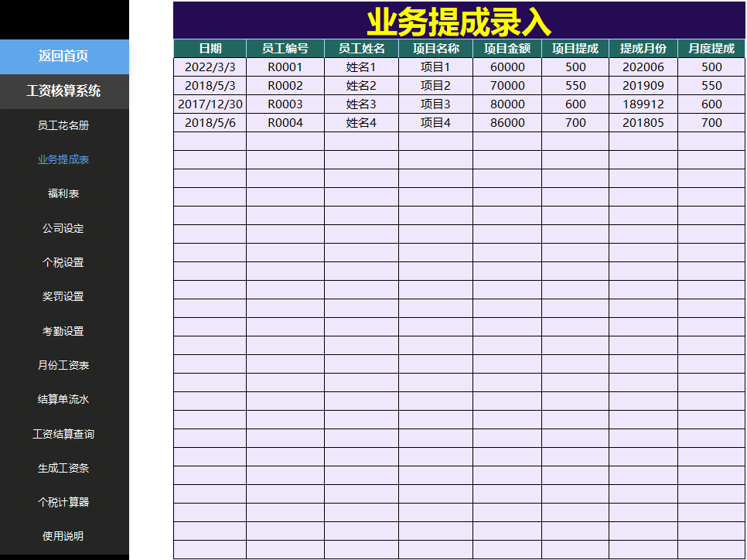Select the 项目1 cell
Viewport: 747px width, 560px height.
coord(436,67)
